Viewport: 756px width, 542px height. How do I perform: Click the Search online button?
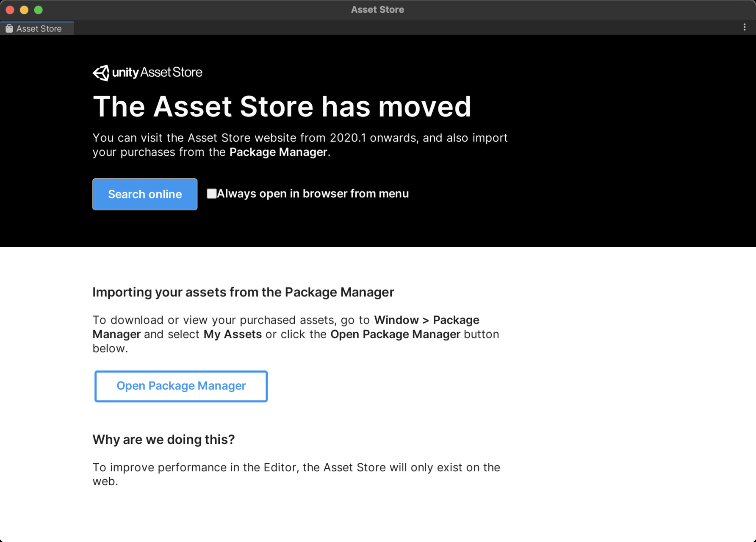[x=145, y=194]
